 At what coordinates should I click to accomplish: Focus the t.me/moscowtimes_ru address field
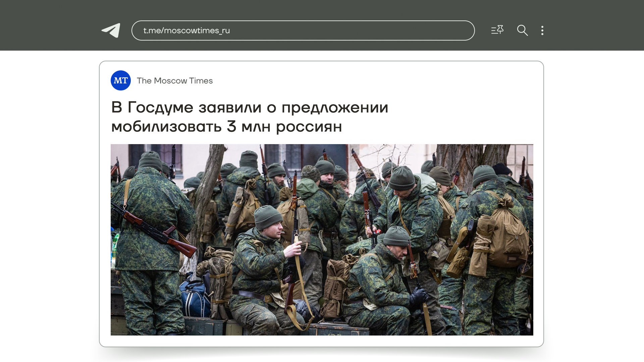coord(303,31)
